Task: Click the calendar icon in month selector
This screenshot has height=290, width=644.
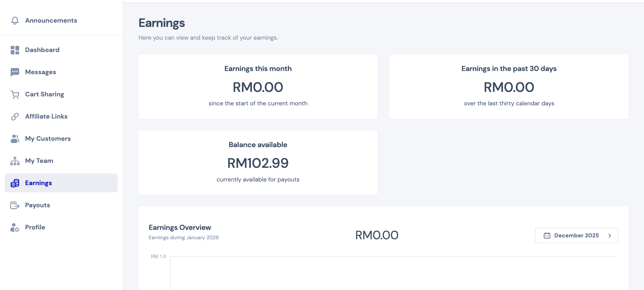Action: (x=547, y=235)
